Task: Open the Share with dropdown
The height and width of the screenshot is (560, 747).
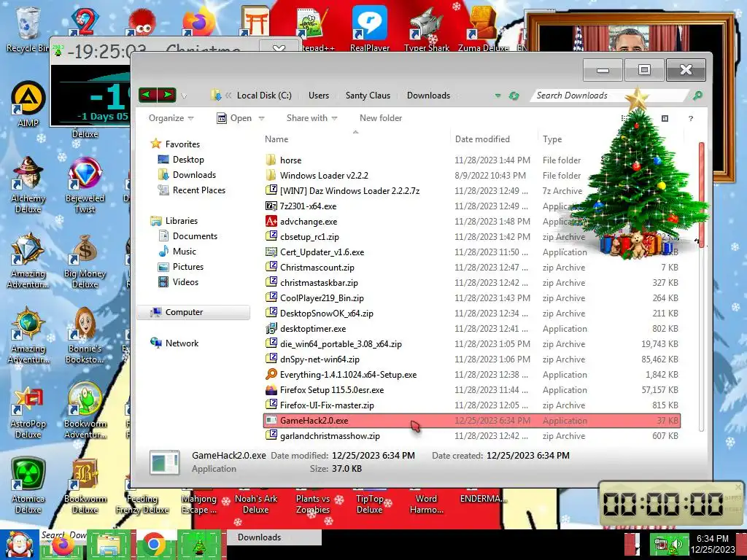Action: 311,118
